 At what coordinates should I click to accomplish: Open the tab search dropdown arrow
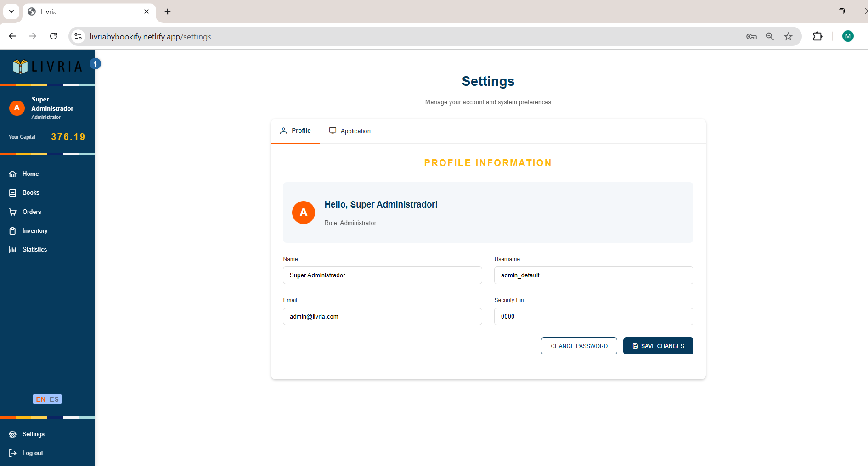click(x=11, y=11)
